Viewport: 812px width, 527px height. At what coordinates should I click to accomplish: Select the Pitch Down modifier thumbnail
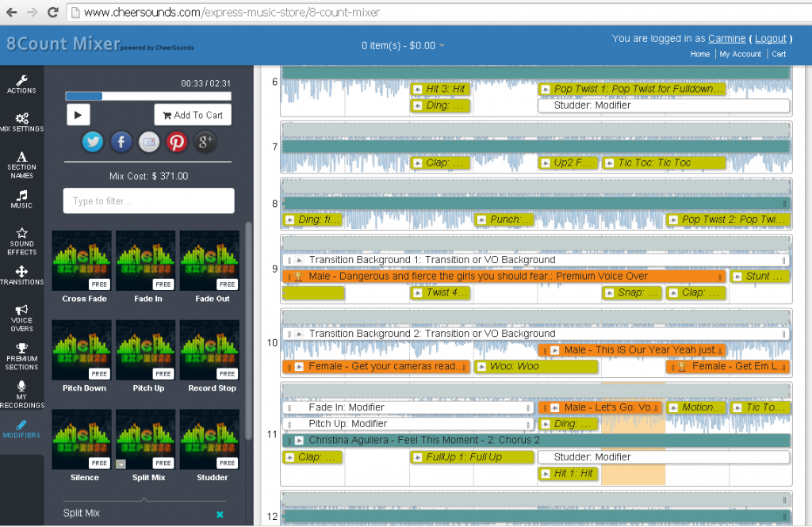pyautogui.click(x=82, y=350)
